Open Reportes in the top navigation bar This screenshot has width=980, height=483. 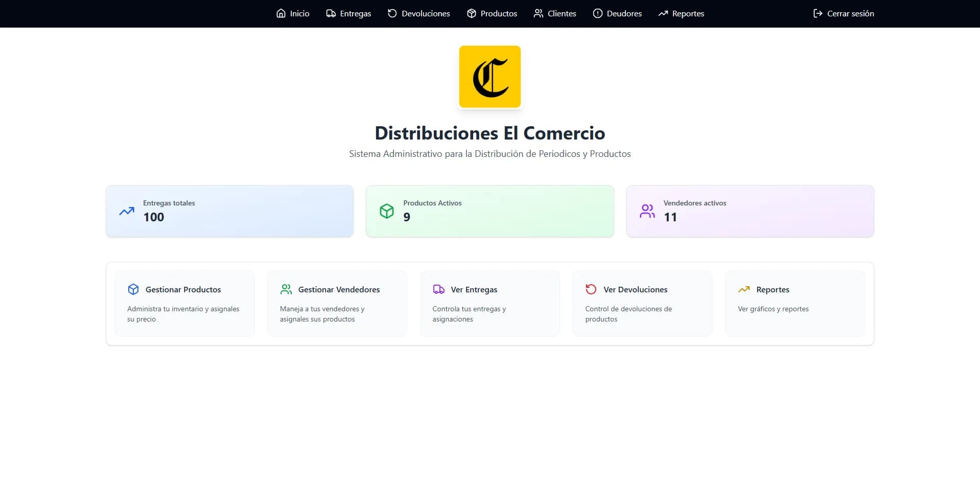tap(681, 14)
